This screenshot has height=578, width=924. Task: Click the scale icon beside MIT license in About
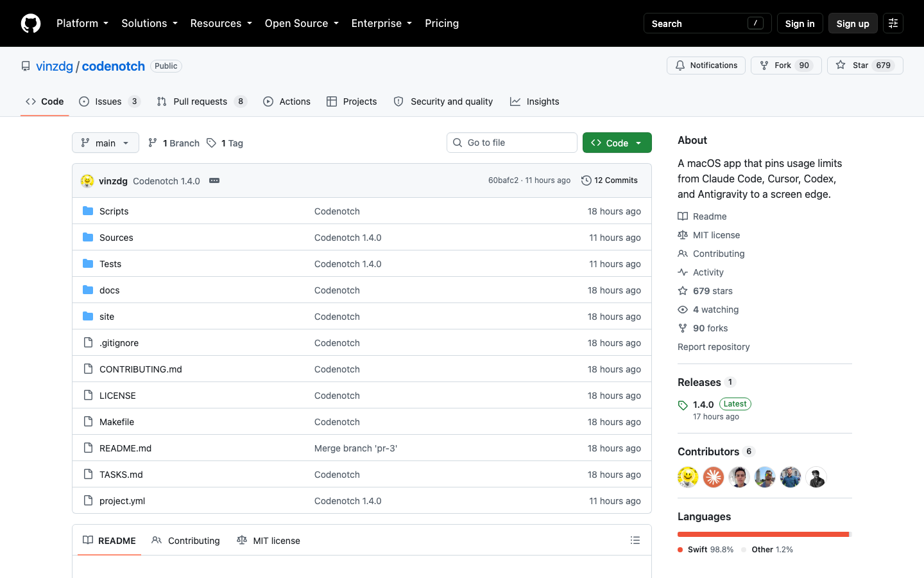click(683, 235)
